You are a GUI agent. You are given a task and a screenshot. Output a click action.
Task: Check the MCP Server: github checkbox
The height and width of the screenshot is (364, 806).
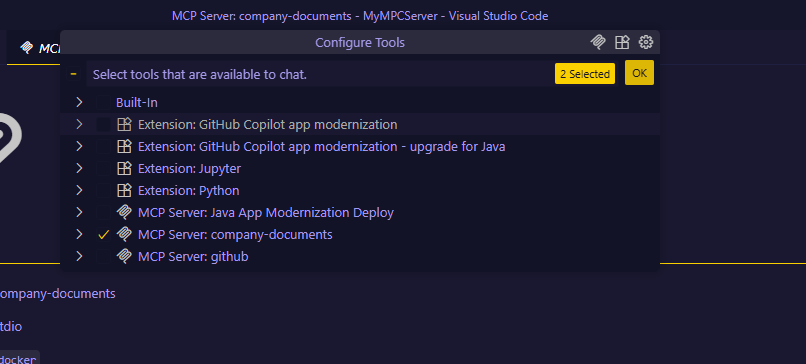(103, 257)
